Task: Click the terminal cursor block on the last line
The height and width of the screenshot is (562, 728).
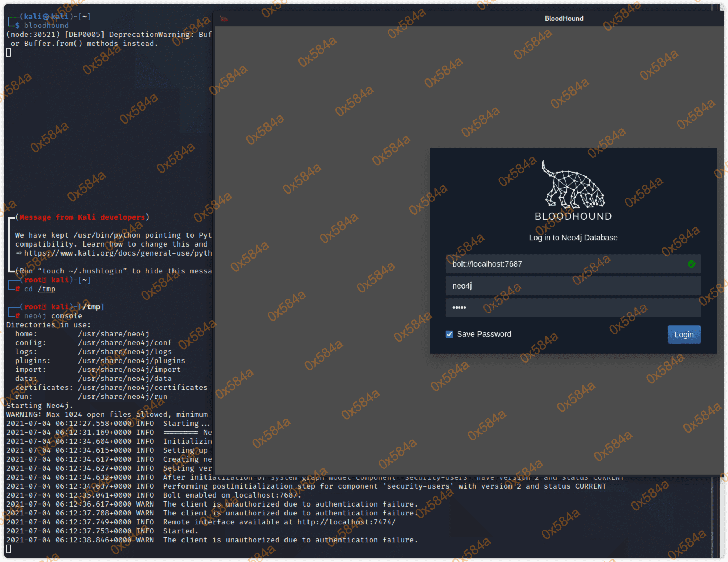Action: (x=9, y=549)
